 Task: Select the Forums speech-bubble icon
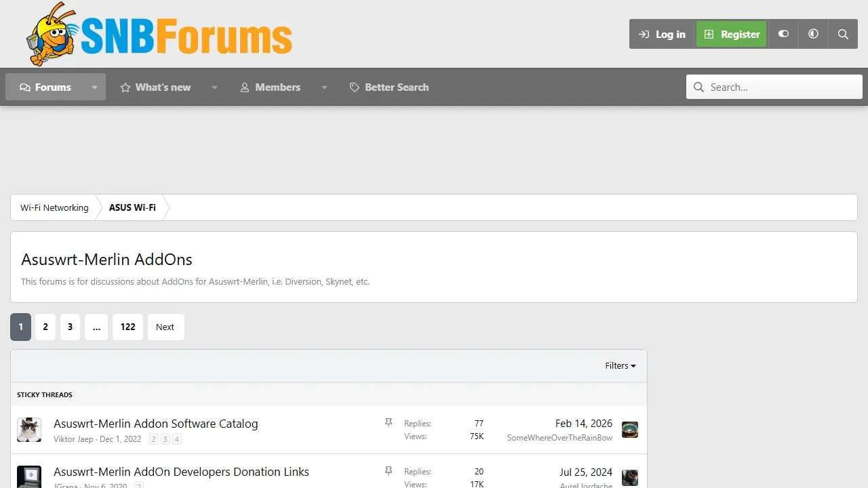(25, 87)
